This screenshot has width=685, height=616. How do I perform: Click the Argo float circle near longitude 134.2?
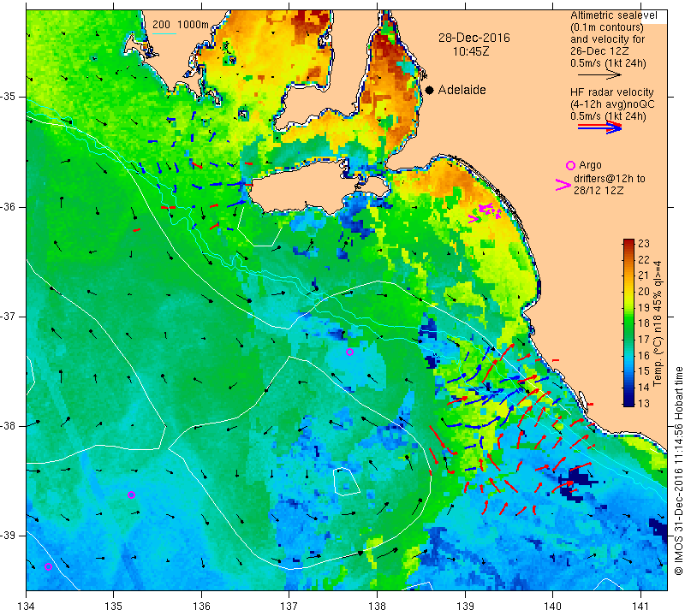(48, 567)
